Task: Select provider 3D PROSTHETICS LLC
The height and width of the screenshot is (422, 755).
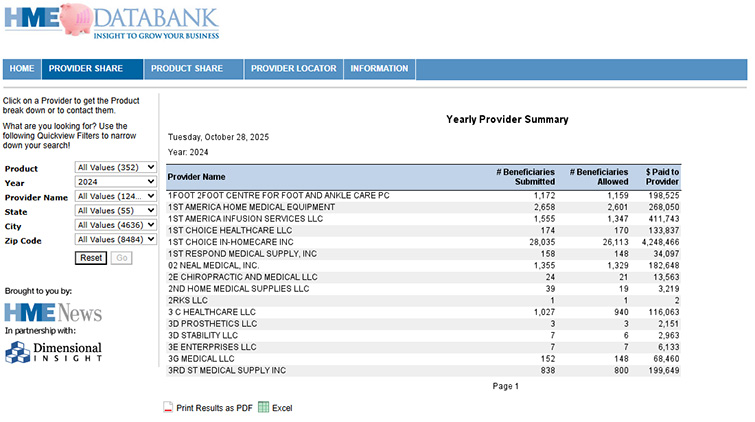Action: [x=212, y=323]
